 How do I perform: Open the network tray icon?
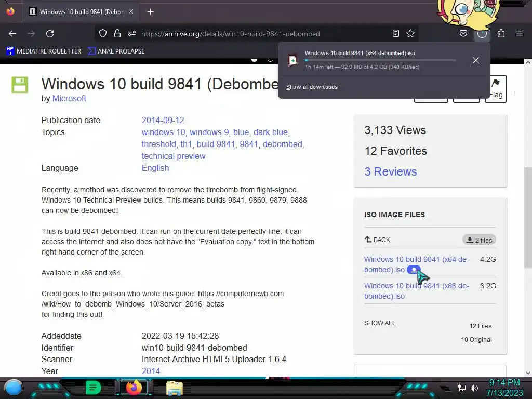click(x=462, y=388)
